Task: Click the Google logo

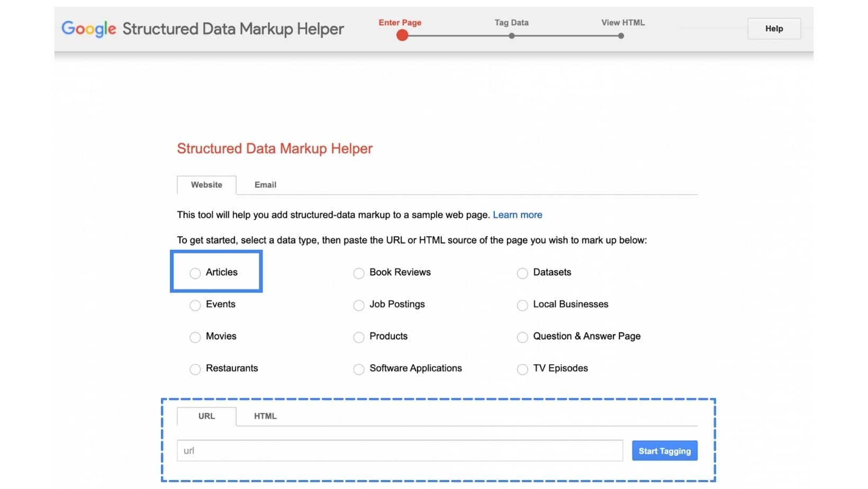Action: (88, 29)
